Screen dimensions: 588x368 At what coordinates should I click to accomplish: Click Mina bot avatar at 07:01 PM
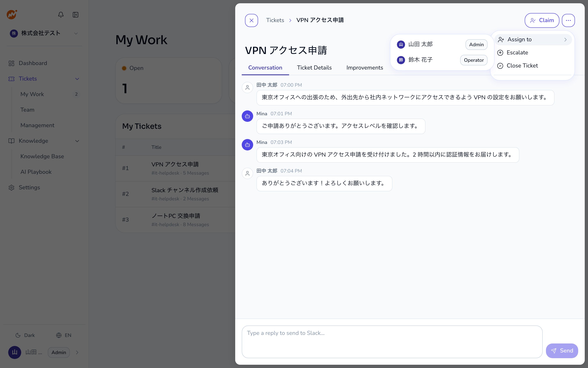(x=247, y=116)
